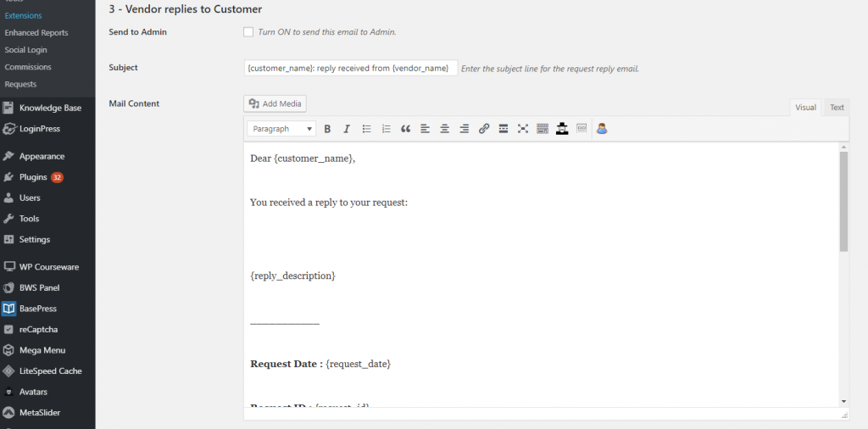Insert Read More tag
This screenshot has height=429, width=868.
[504, 129]
